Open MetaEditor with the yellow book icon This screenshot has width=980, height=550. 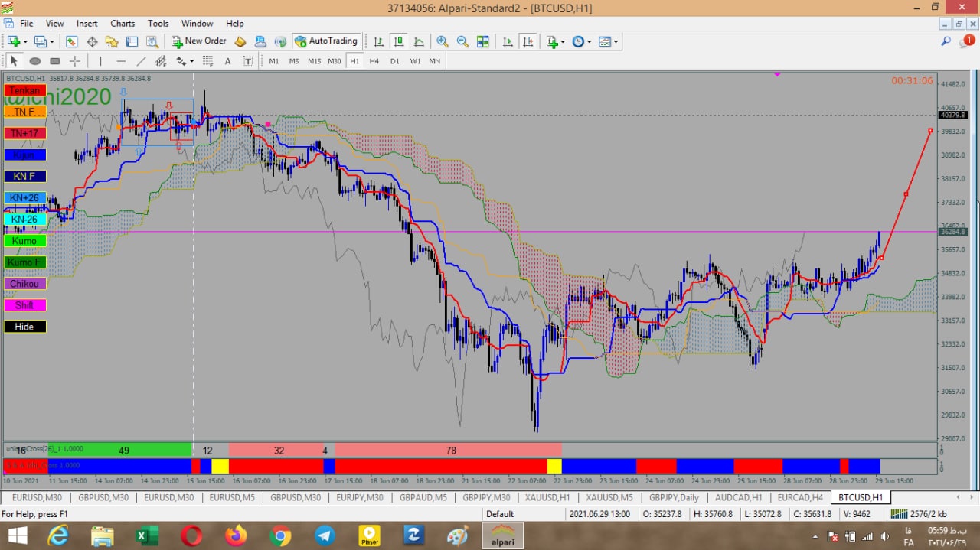pyautogui.click(x=240, y=41)
